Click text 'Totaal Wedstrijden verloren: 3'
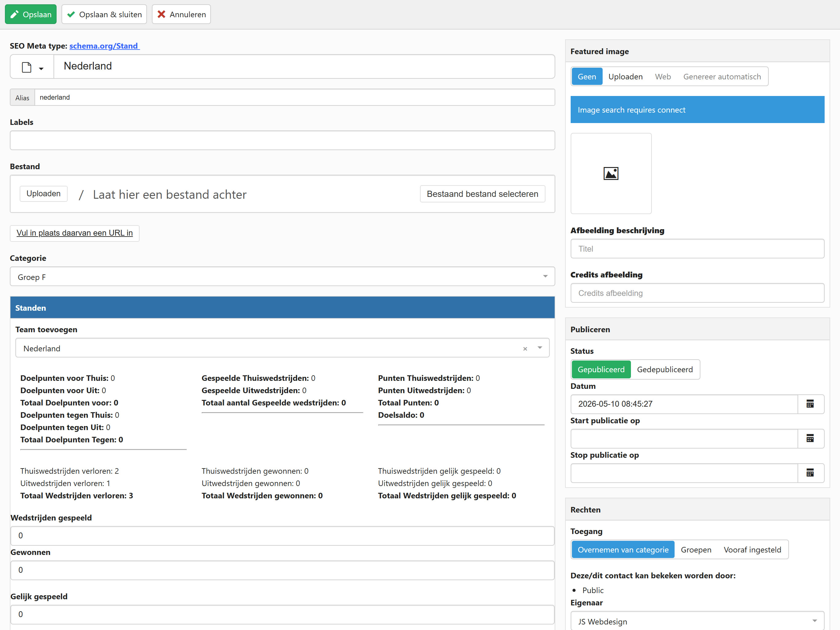 [x=77, y=496]
